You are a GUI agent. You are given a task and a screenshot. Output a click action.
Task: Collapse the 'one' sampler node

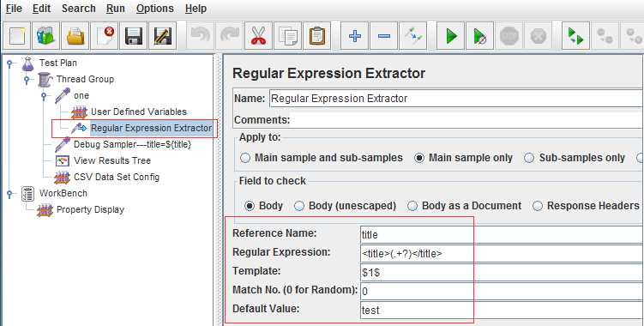pyautogui.click(x=44, y=96)
